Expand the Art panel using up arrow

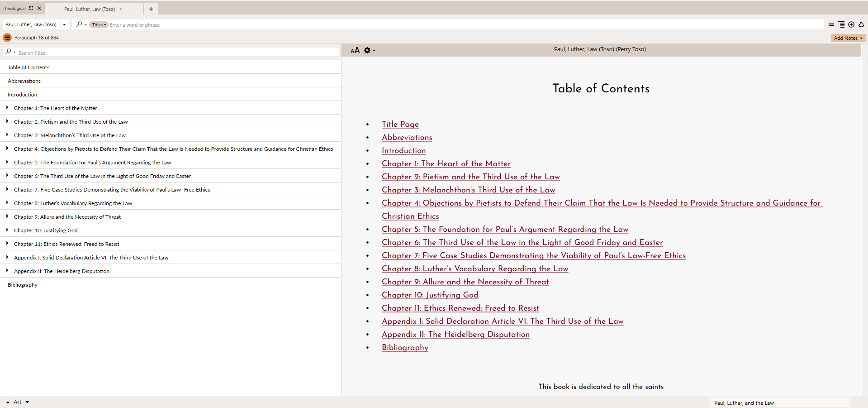click(8, 402)
